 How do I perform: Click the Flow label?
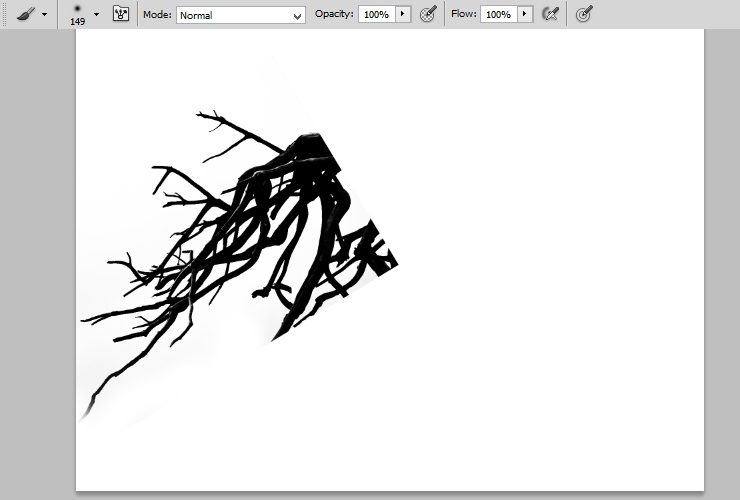463,14
